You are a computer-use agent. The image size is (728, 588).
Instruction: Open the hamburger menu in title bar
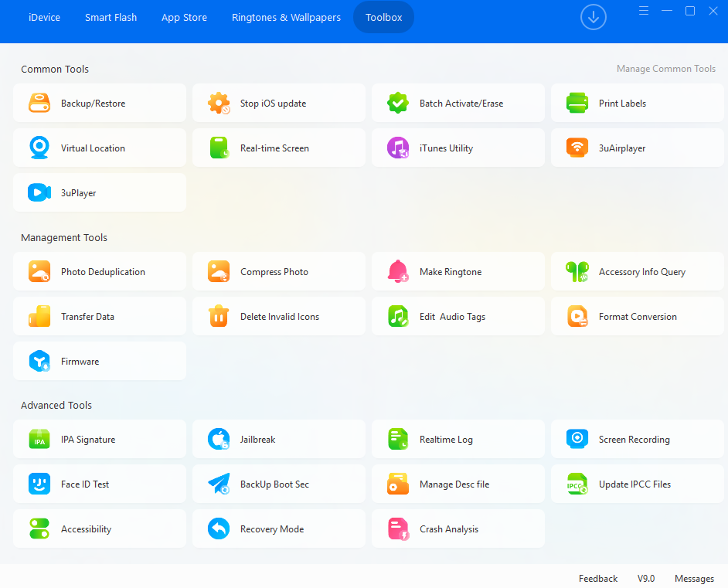click(644, 11)
